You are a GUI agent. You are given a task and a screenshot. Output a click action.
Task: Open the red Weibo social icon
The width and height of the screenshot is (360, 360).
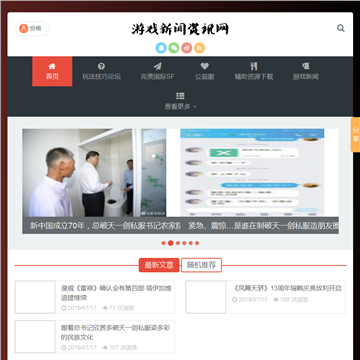pos(187,48)
